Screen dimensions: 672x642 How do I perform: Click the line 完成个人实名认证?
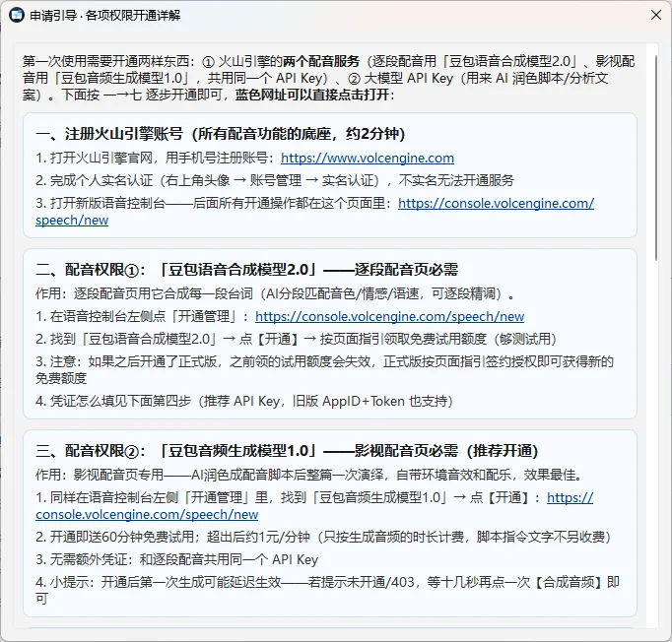[275, 181]
